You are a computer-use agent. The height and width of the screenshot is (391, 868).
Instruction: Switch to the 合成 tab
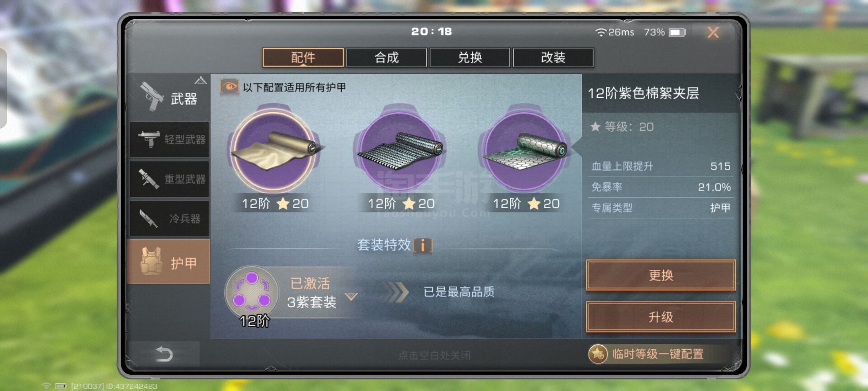click(387, 57)
